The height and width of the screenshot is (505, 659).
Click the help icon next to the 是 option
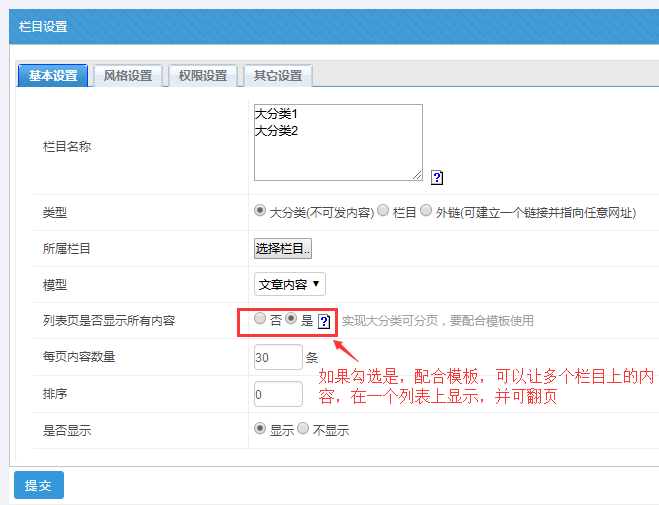[324, 322]
